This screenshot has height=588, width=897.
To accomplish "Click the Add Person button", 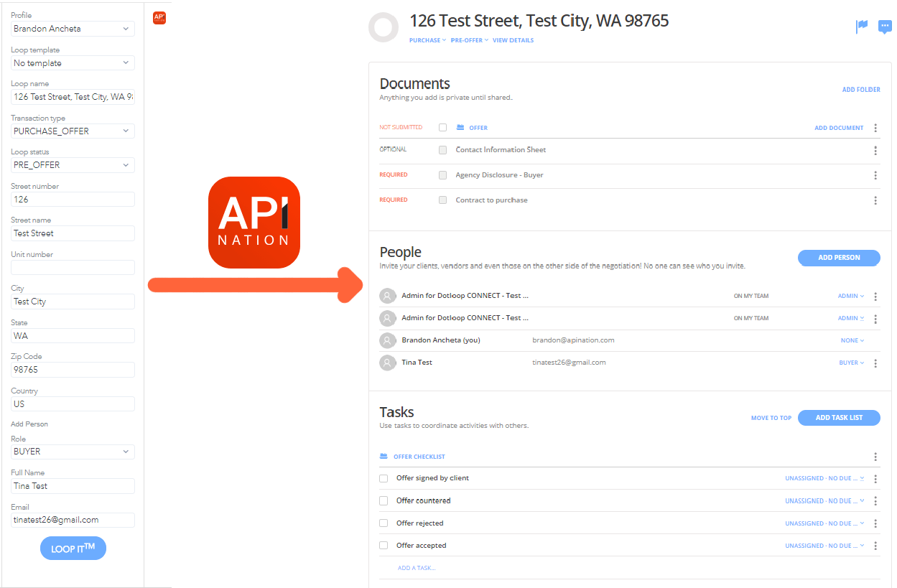I will (x=839, y=258).
